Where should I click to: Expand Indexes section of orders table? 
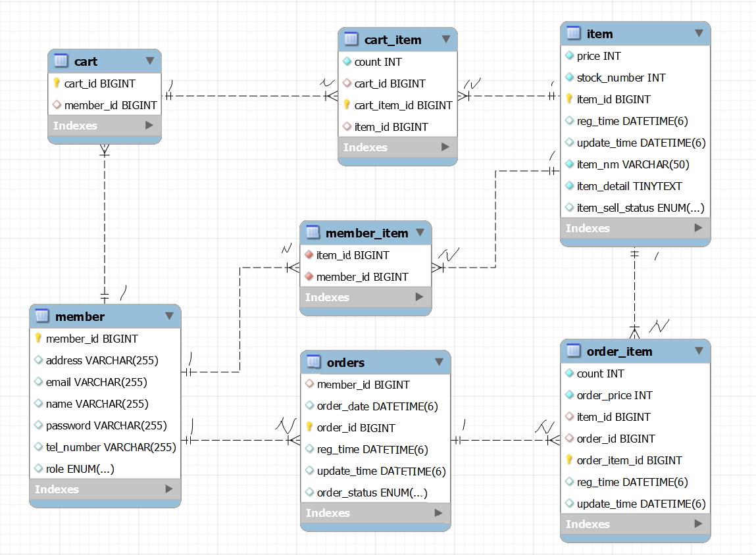point(438,513)
